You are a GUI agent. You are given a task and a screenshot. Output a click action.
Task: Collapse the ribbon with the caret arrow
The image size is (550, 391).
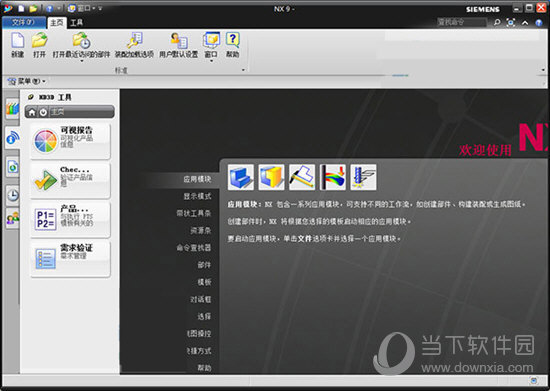pos(525,23)
